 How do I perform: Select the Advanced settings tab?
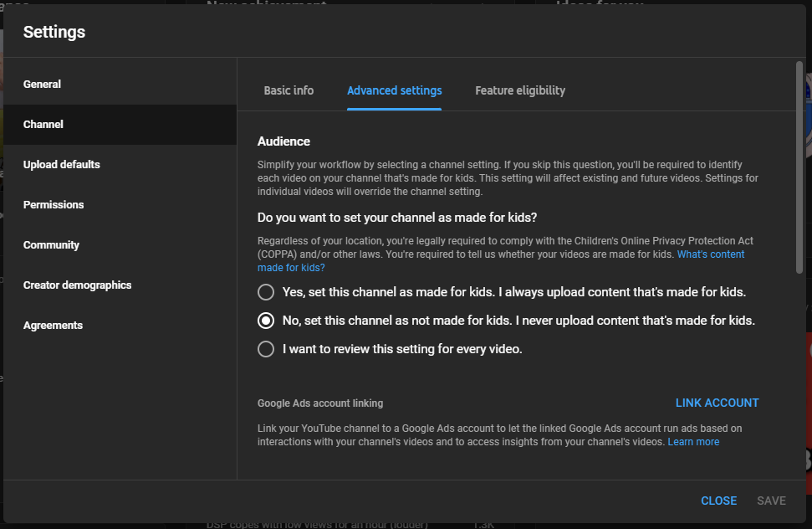coord(394,90)
